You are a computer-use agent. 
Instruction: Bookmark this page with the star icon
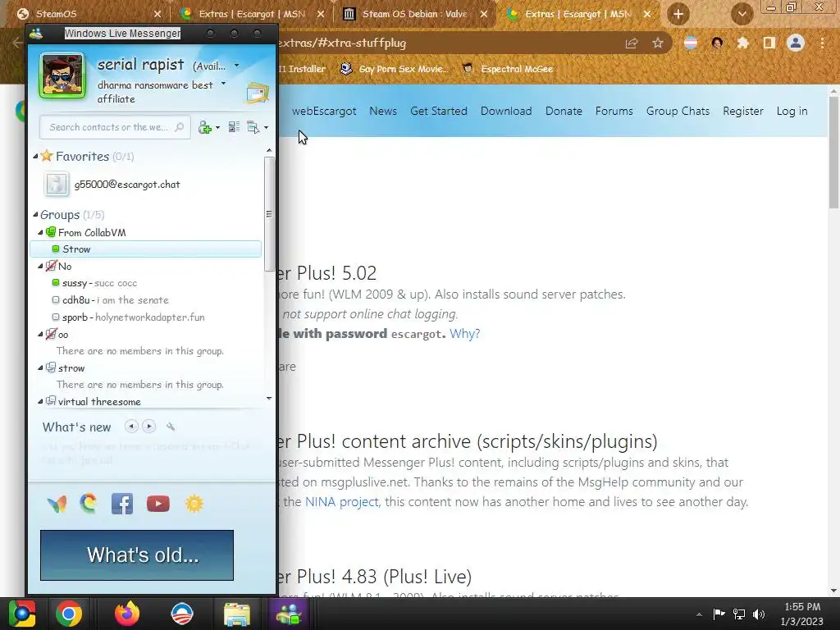658,43
